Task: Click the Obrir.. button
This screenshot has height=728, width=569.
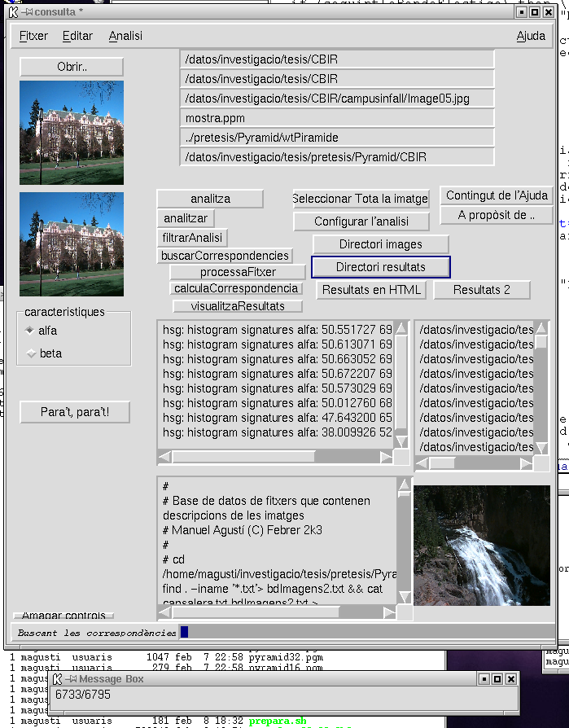Action: coord(72,67)
